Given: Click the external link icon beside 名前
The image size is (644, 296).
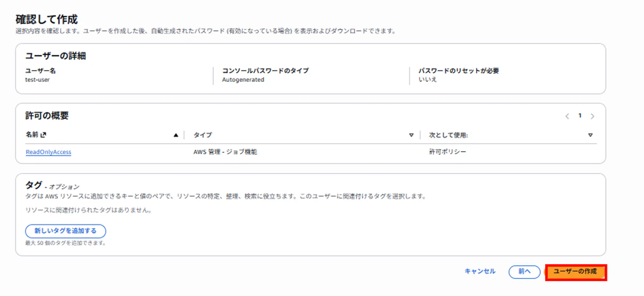Looking at the screenshot, I should click(x=44, y=135).
